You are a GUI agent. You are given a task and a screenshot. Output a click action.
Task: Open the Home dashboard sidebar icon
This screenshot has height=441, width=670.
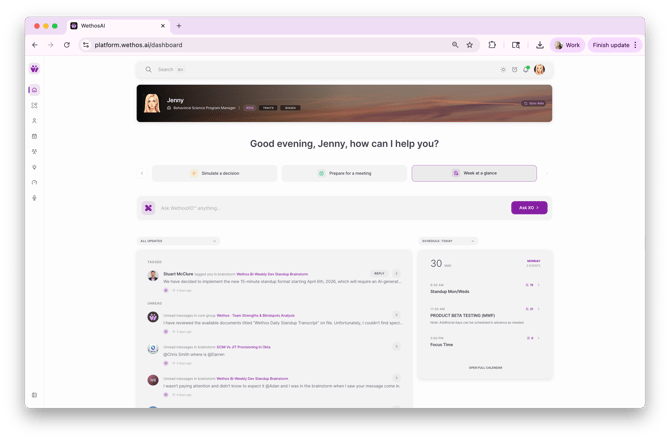(35, 90)
